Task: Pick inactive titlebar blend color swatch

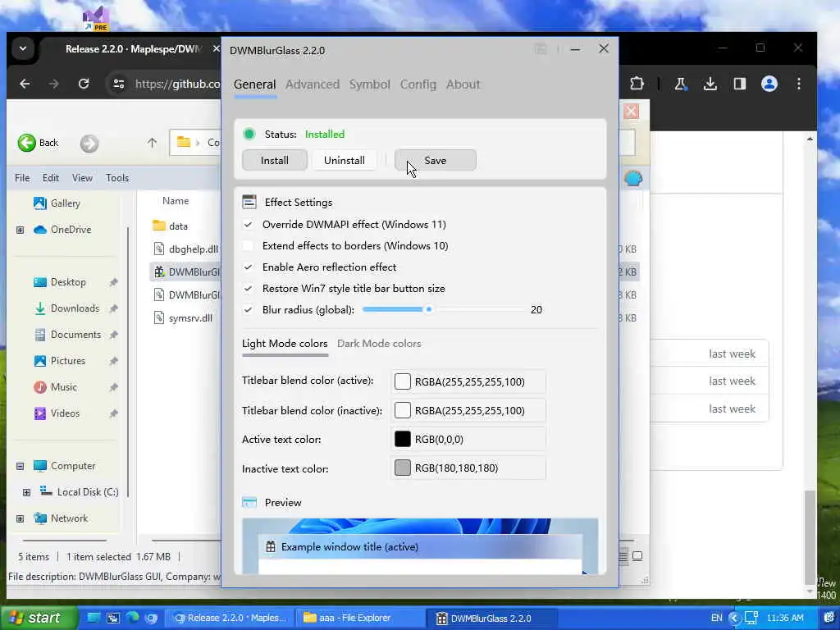Action: (402, 410)
